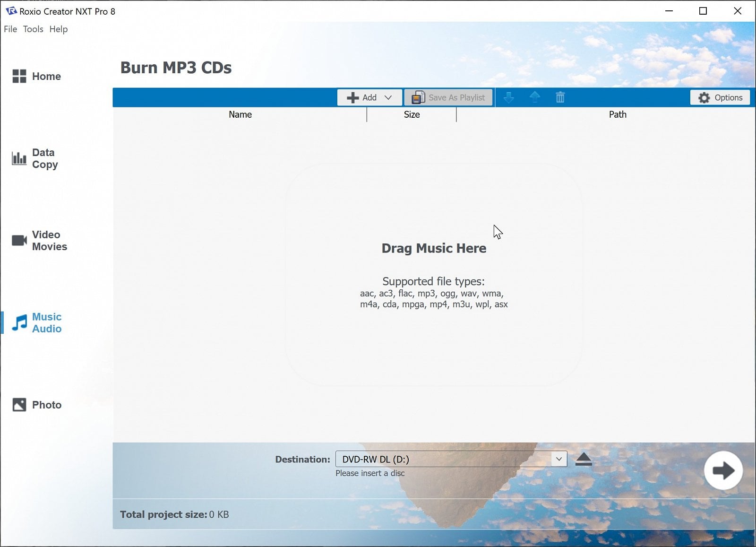Maximize the Roxio Creator window

pyautogui.click(x=703, y=11)
